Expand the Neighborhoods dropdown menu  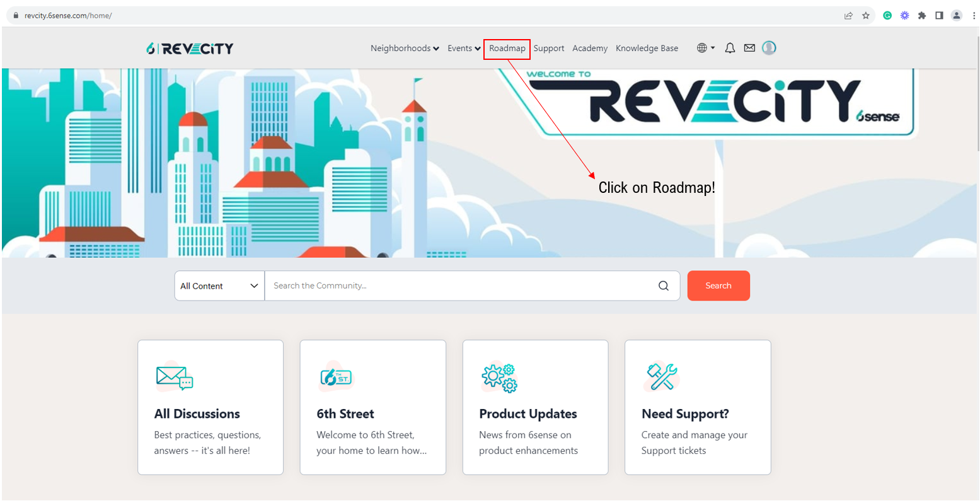(405, 48)
